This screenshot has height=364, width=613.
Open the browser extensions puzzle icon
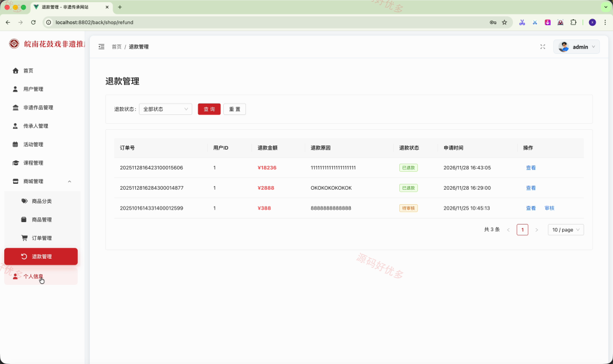pyautogui.click(x=573, y=22)
